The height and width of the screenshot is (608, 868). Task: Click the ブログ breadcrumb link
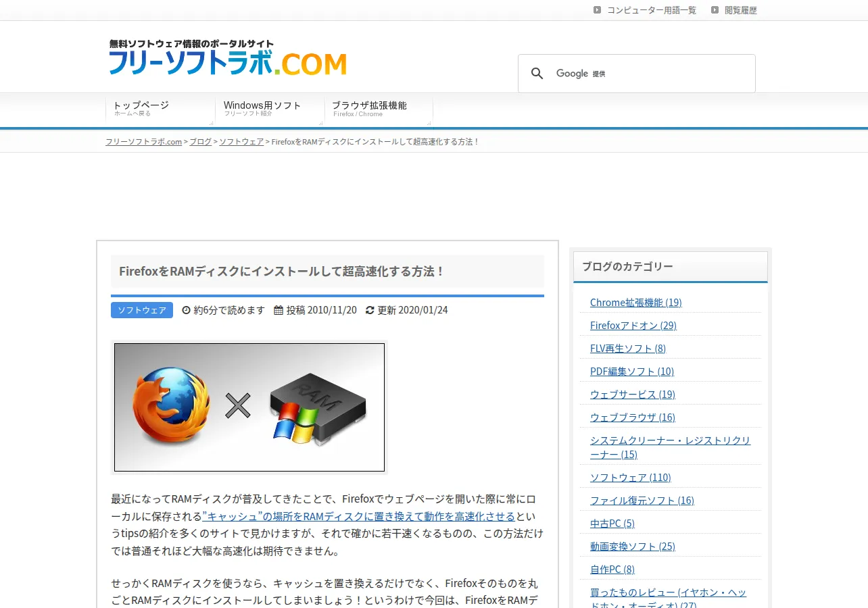point(201,142)
